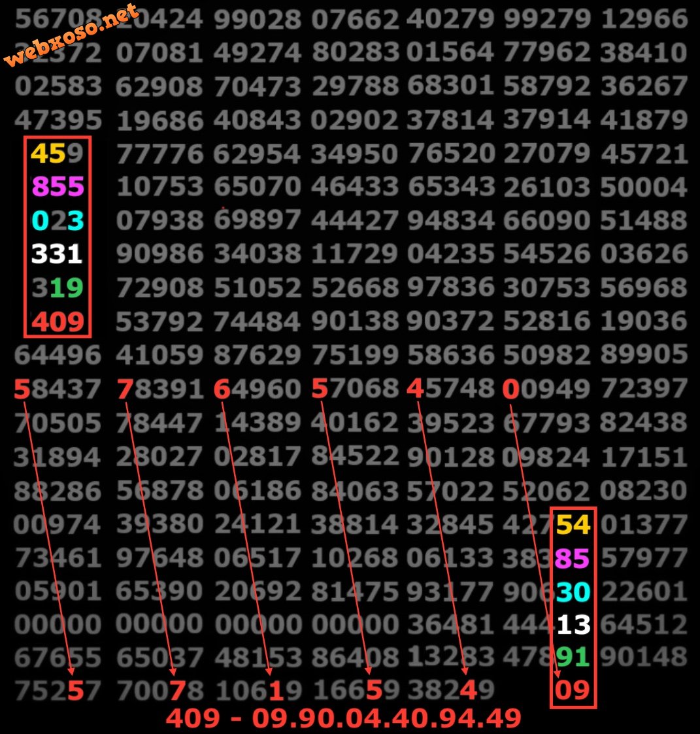Screen dimensions: 700x734
Task: Select the number 64960 with red 6
Action: click(x=257, y=390)
